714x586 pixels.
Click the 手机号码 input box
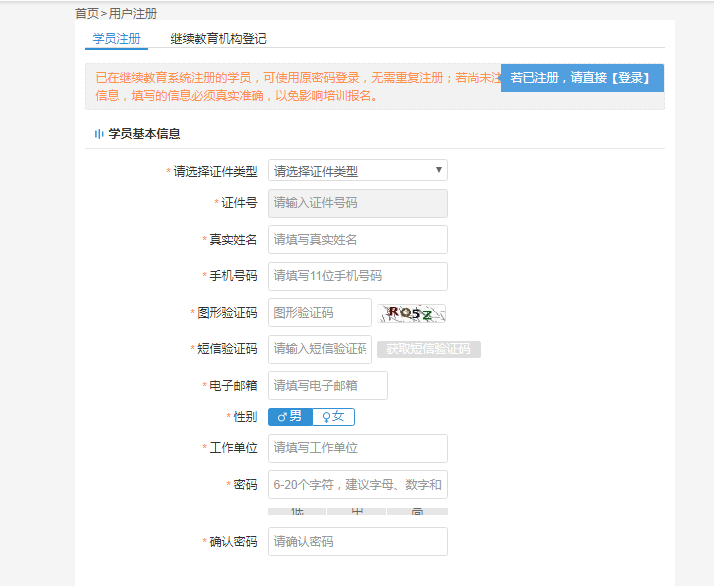click(x=357, y=276)
